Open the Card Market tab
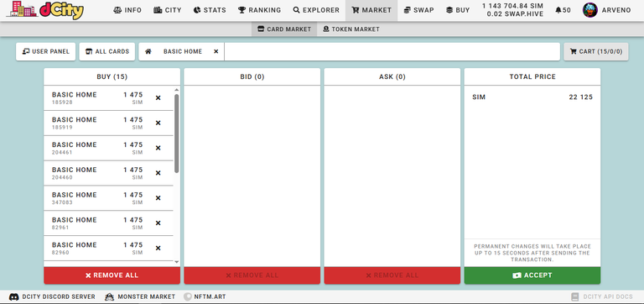The image size is (644, 304). tap(284, 29)
